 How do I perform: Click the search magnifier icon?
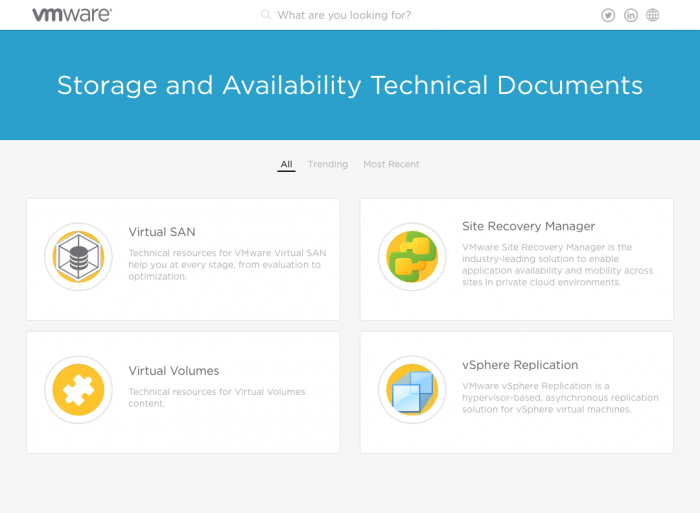tap(266, 15)
